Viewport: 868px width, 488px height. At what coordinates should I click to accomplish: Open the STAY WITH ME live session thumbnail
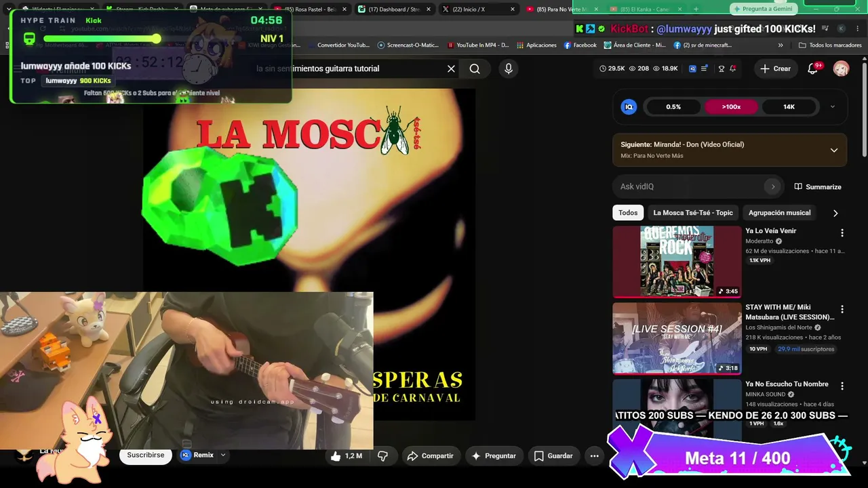(x=677, y=338)
